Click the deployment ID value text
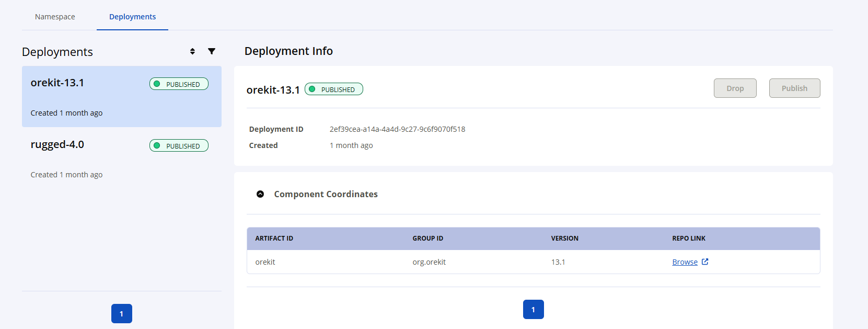Screen dimensions: 868x329 pos(397,129)
